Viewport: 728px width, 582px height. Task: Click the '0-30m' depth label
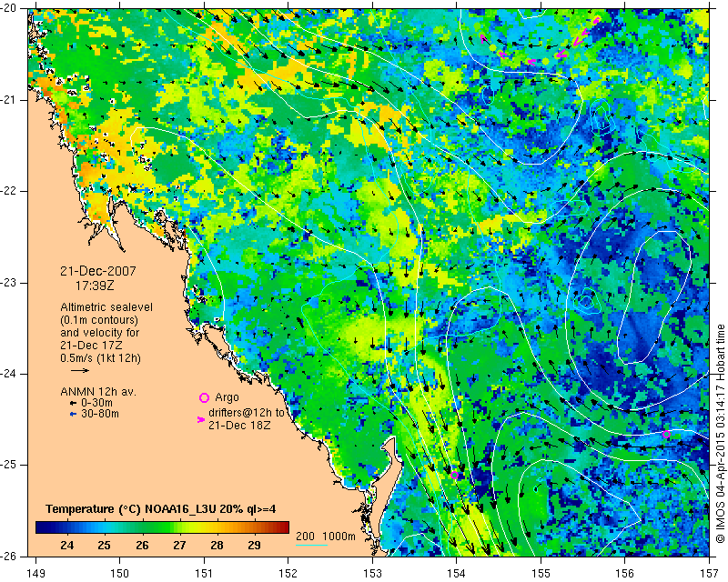pos(96,403)
